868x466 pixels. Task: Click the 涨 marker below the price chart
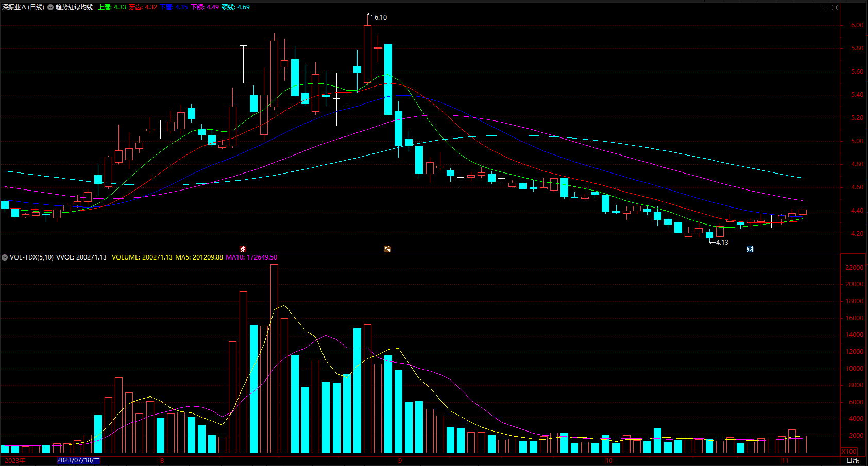243,249
